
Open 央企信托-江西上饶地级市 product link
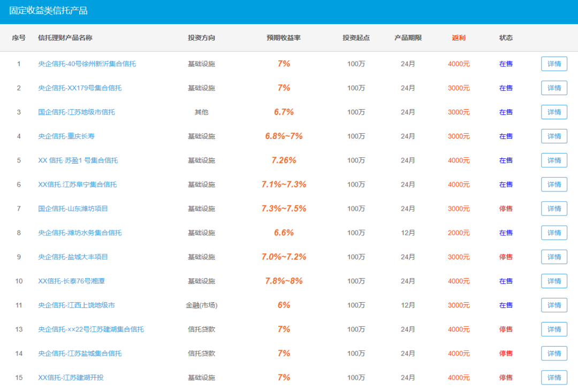point(77,305)
